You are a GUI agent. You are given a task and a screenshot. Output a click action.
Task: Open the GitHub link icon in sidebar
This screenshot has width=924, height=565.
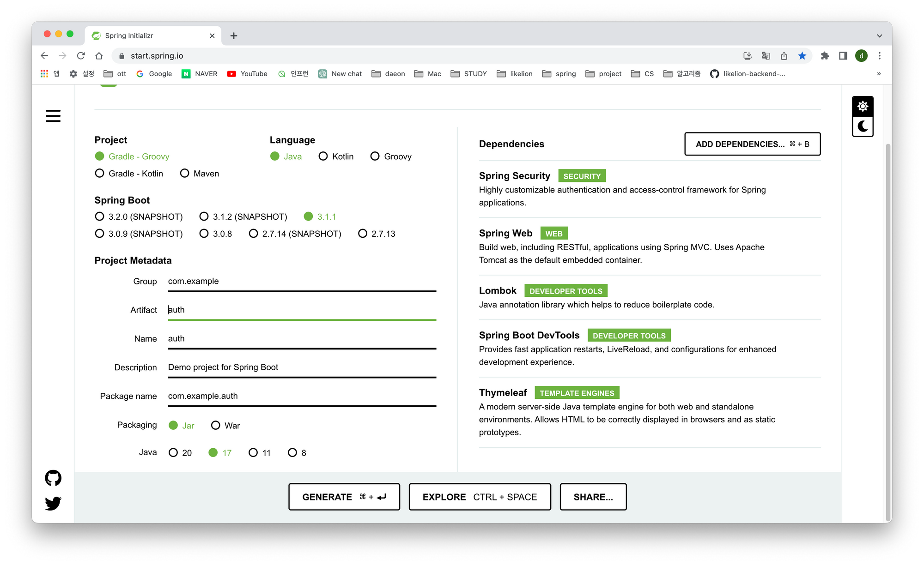53,478
